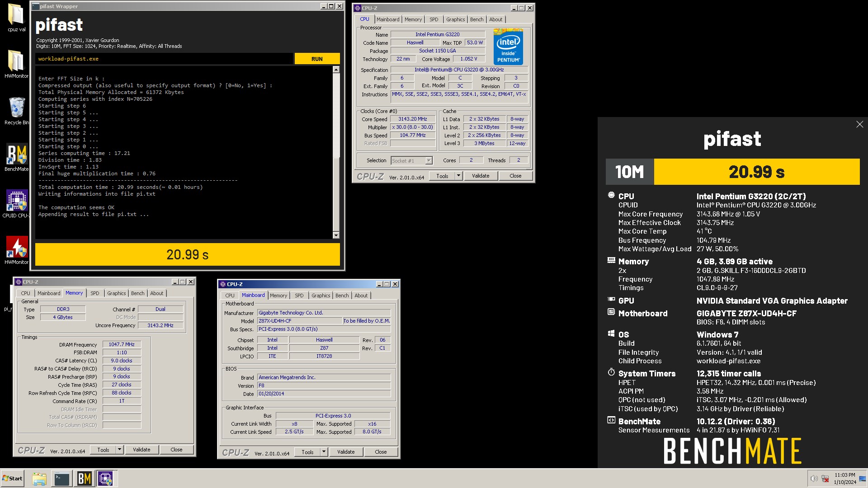Open the Memory tab in CPU window
Screen dimensions: 868x488
(413, 19)
